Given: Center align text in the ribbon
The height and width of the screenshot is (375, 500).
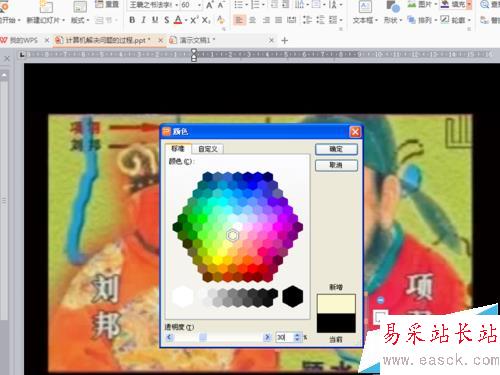Looking at the screenshot, I should click(x=252, y=20).
